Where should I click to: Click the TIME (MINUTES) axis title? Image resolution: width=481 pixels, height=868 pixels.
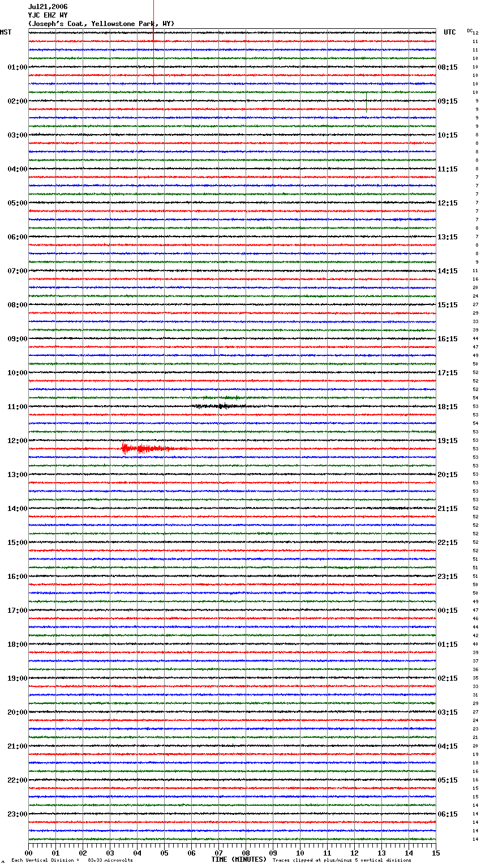(x=239, y=860)
